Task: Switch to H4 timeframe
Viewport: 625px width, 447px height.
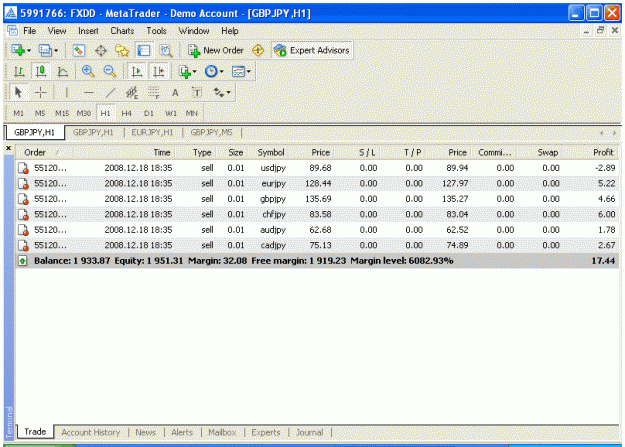Action: 127,114
